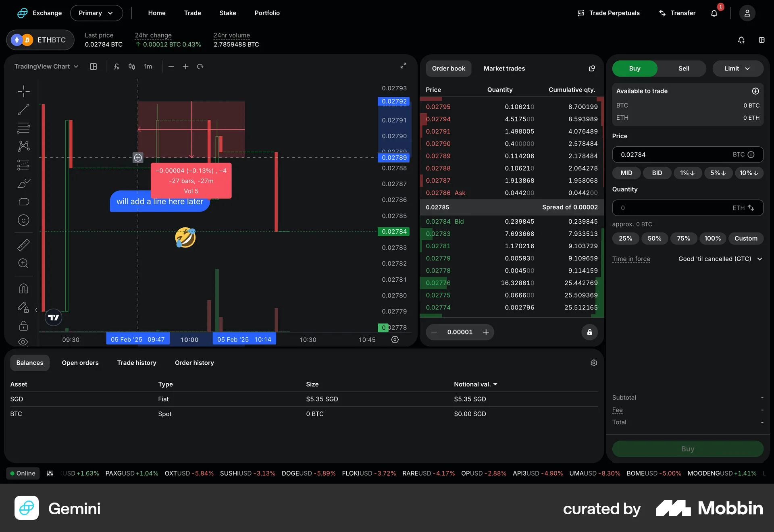The image size is (774, 532).
Task: Select the measure ruler tool
Action: [x=23, y=245]
